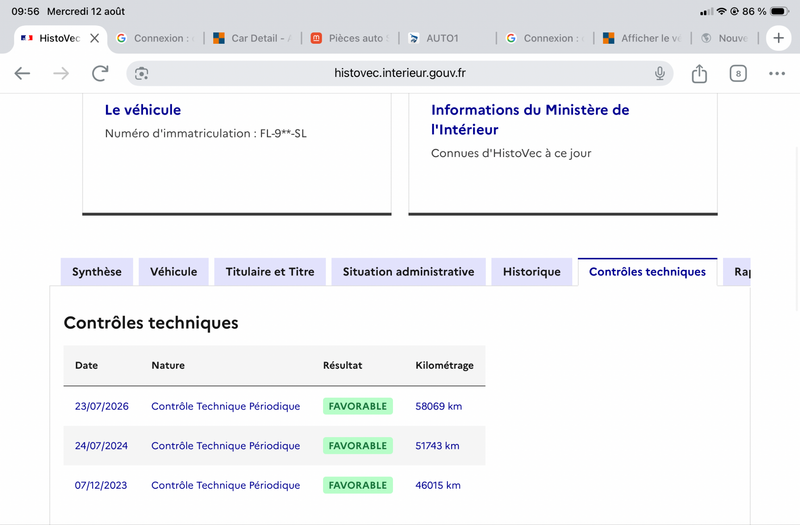Screen dimensions: 800x525
Task: Switch to the Afficher le vé tab
Action: pyautogui.click(x=643, y=38)
